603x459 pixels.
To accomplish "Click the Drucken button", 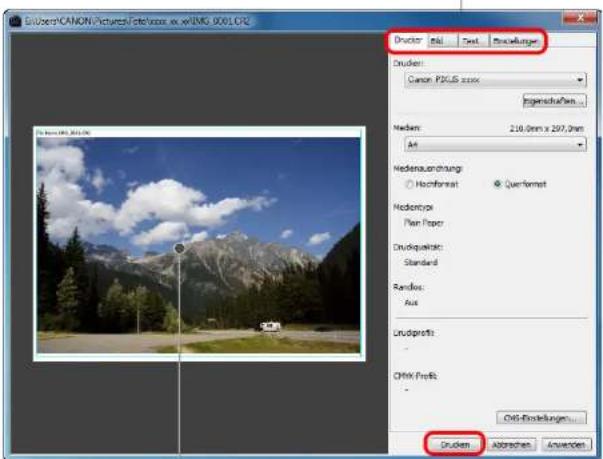I will pyautogui.click(x=455, y=445).
